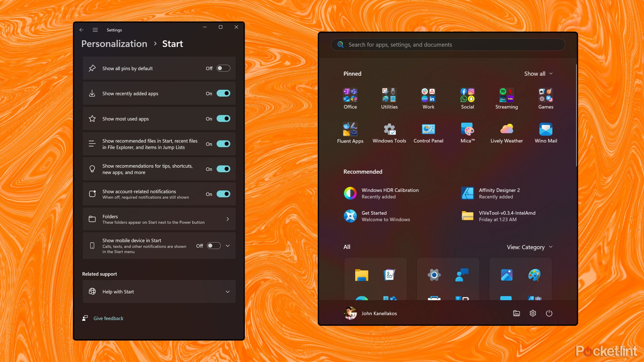Open John Kanellakos account menu
644x362 pixels.
pyautogui.click(x=370, y=313)
